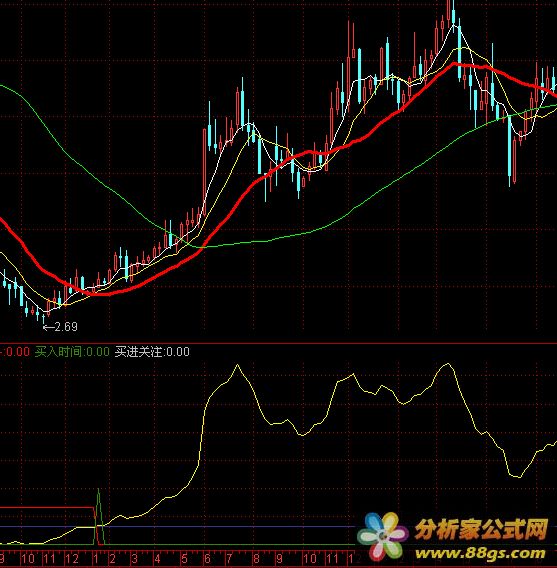Click month 2 on the time axis
557x568 pixels.
(113, 558)
